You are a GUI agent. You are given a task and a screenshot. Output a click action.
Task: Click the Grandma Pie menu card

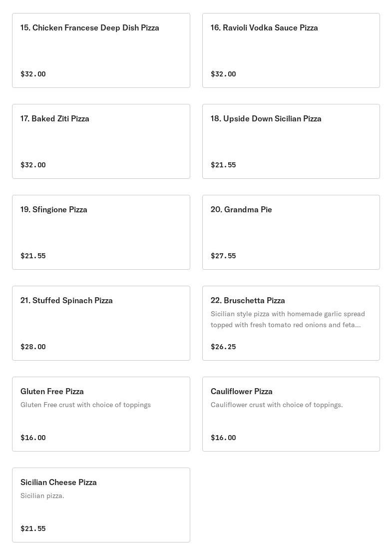click(291, 232)
